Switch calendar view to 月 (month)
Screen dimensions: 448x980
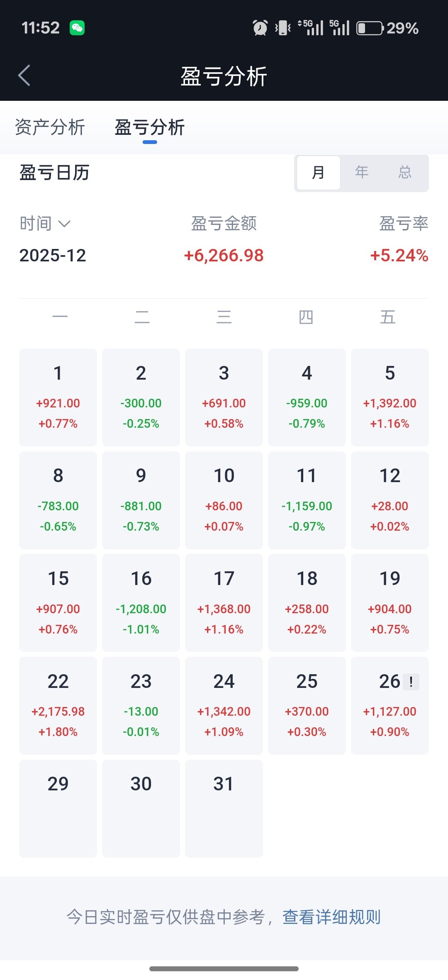pos(318,173)
